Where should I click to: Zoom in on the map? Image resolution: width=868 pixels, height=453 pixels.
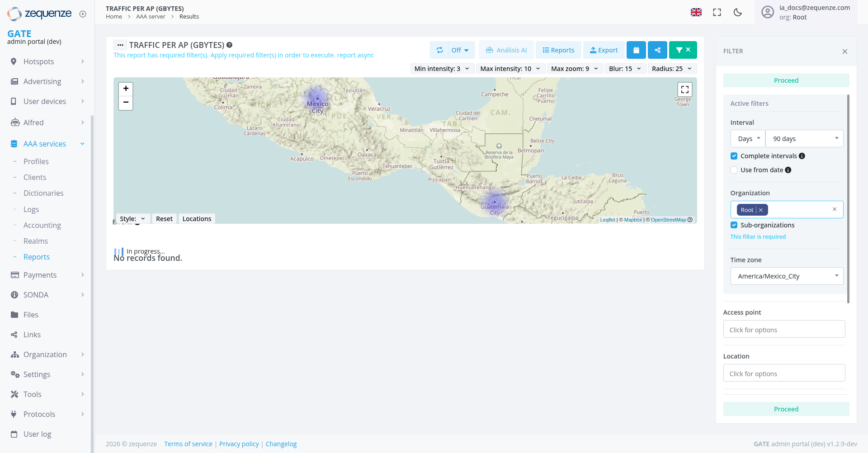(126, 89)
